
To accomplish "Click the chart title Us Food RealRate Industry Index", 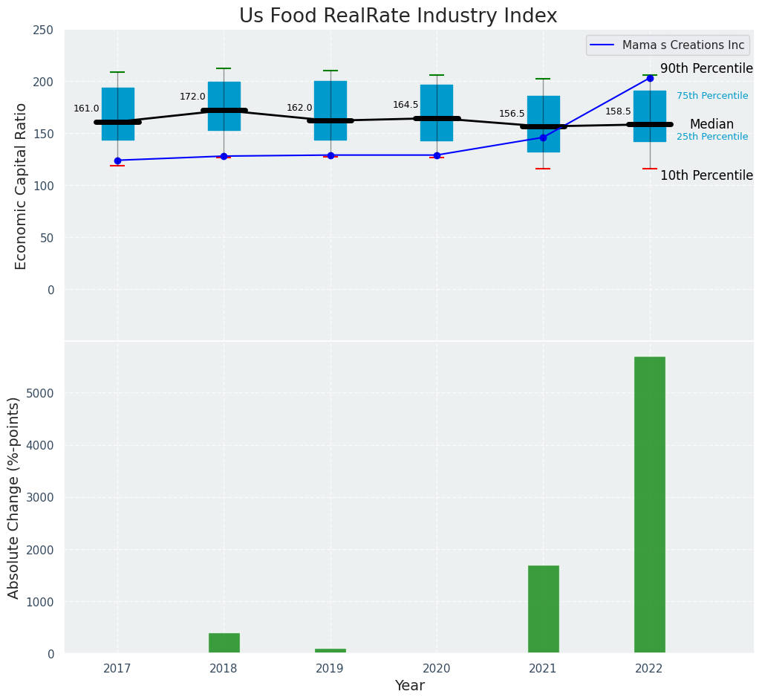I will point(398,16).
